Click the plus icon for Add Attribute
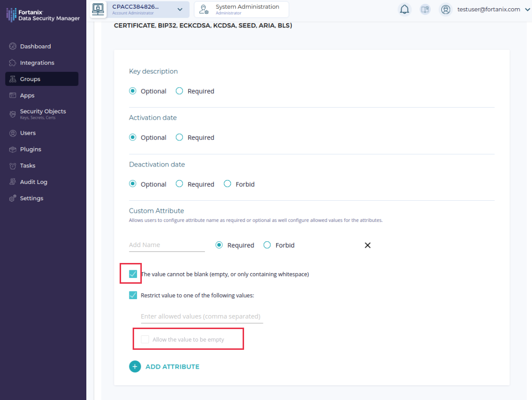This screenshot has width=532, height=400. [x=135, y=367]
